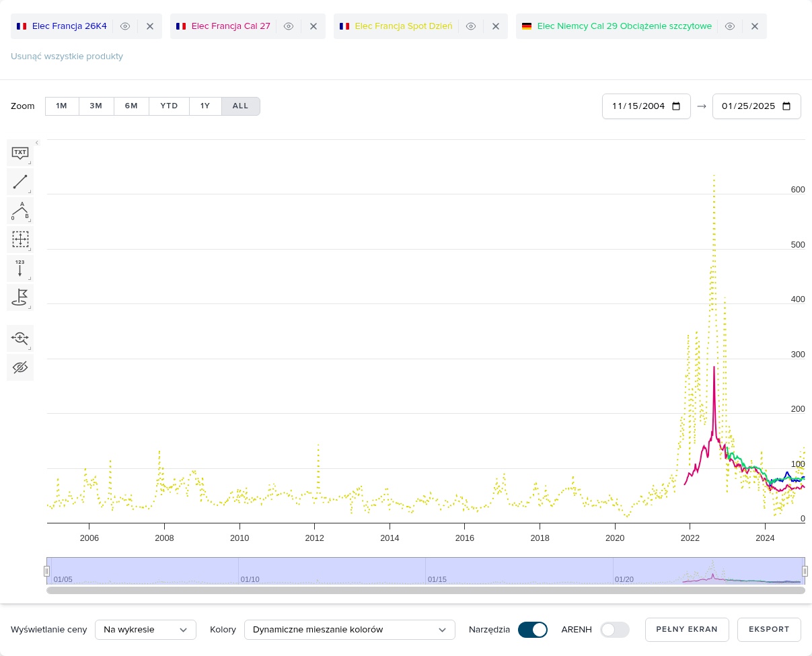Click Usunąć wszystkie produkty link
This screenshot has width=812, height=656.
coord(67,56)
